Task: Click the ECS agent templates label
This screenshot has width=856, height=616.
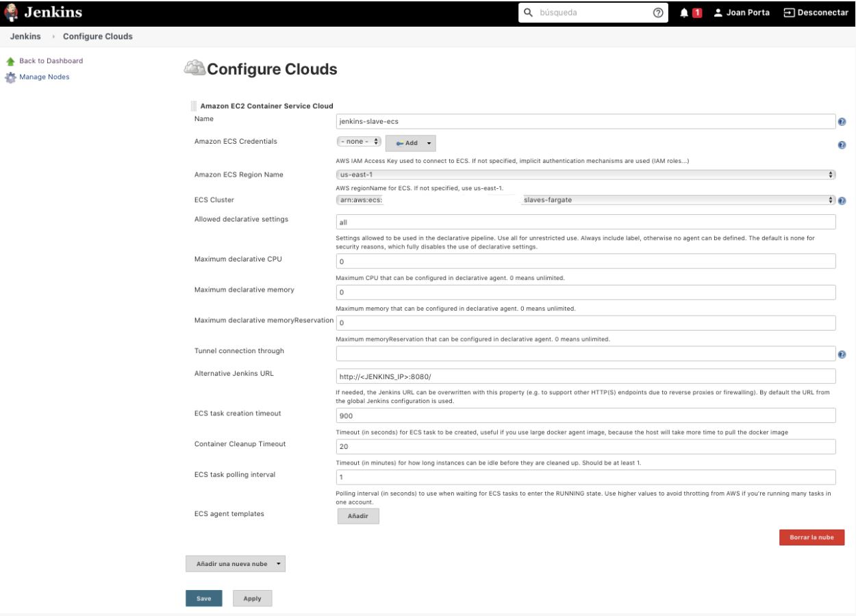Action: tap(229, 513)
